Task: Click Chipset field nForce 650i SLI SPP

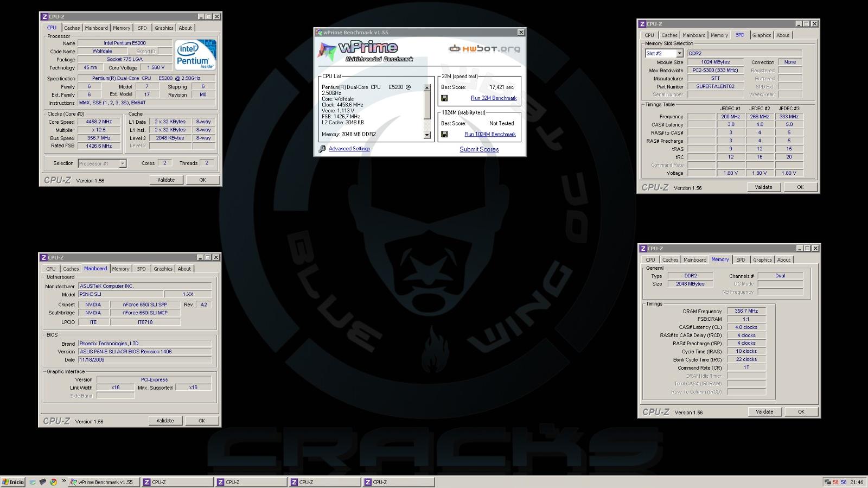Action: click(x=145, y=305)
